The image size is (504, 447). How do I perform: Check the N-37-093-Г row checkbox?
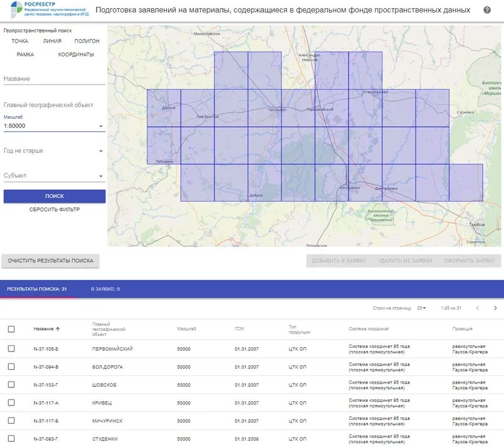tap(11, 439)
